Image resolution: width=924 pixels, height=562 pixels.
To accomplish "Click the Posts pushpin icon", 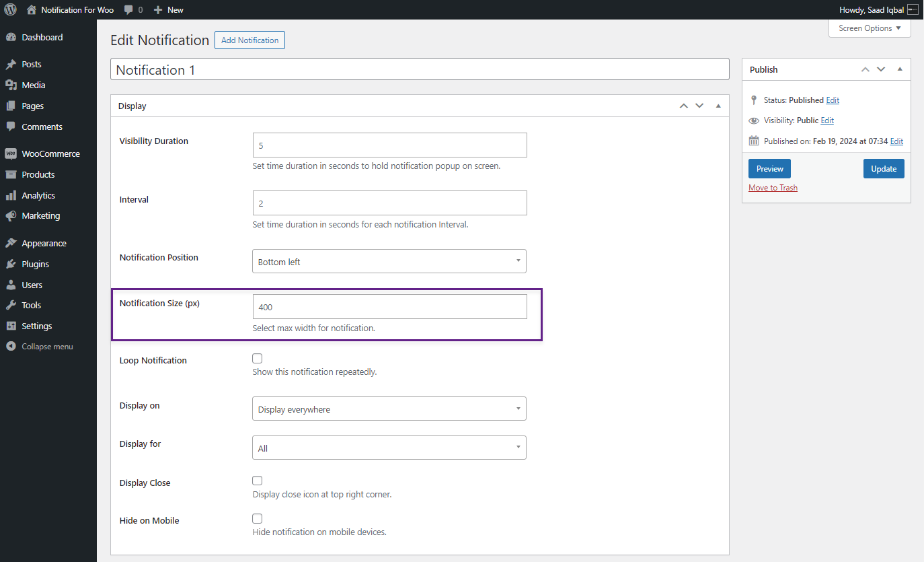I will 11,65.
